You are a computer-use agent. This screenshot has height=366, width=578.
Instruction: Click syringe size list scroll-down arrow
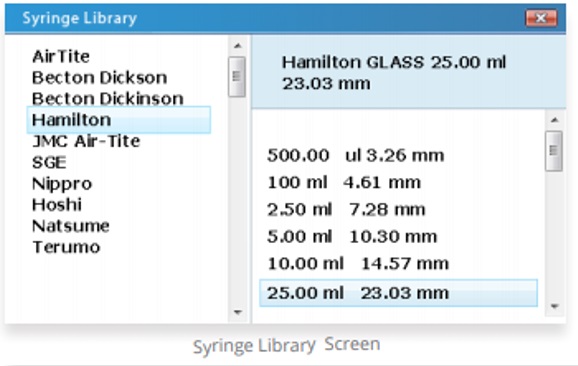click(554, 306)
